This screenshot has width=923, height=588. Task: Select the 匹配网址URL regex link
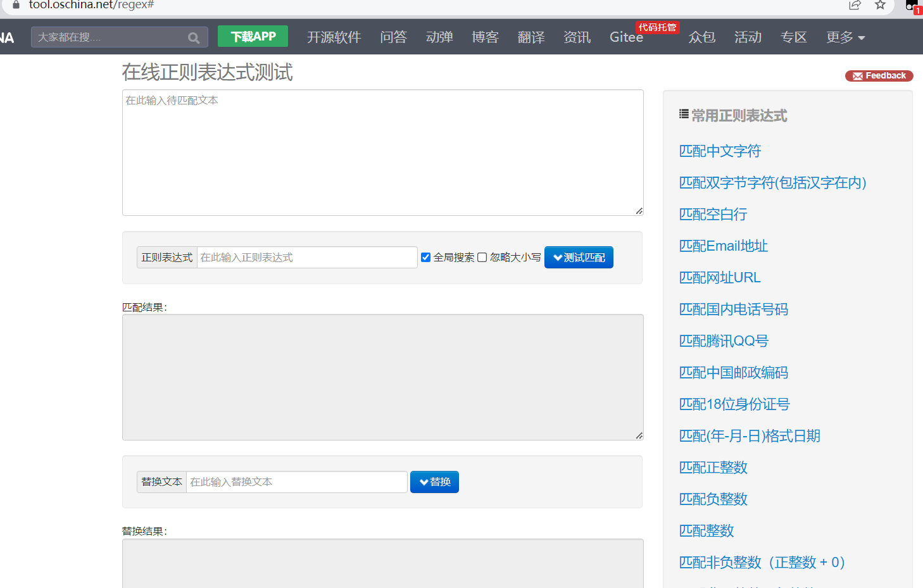click(x=720, y=278)
